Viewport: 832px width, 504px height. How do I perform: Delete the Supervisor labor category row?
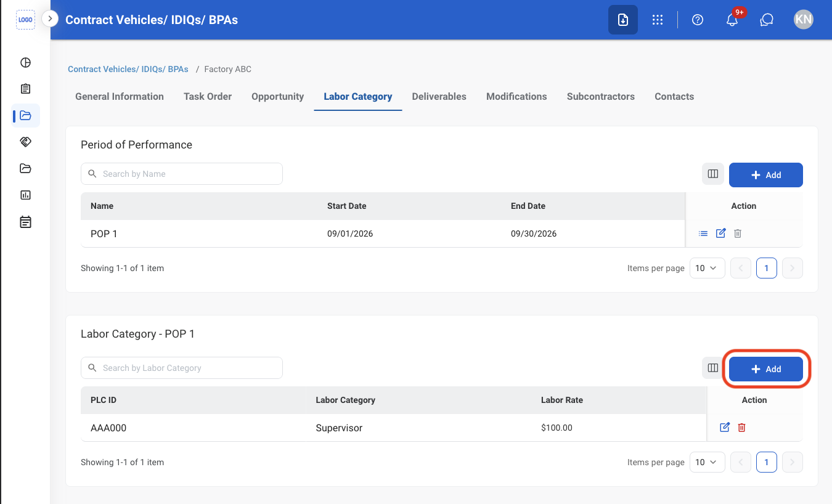pyautogui.click(x=742, y=428)
